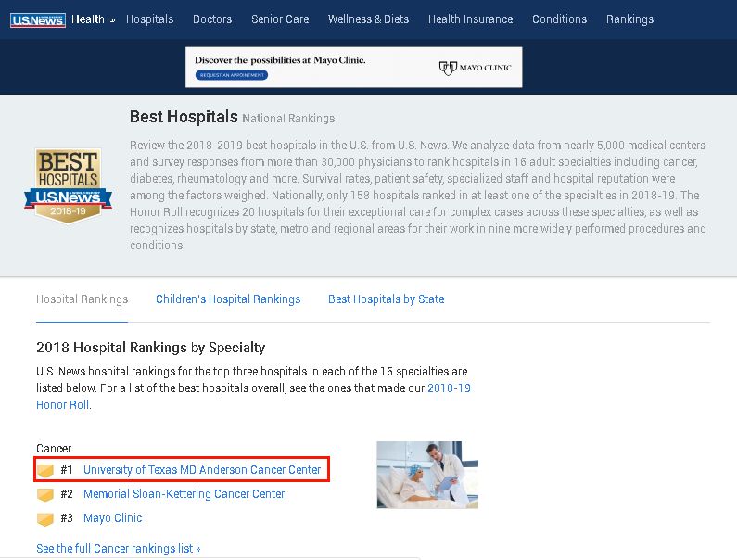The height and width of the screenshot is (560, 737).
Task: Click the arrow beside Health
Action: (x=112, y=20)
